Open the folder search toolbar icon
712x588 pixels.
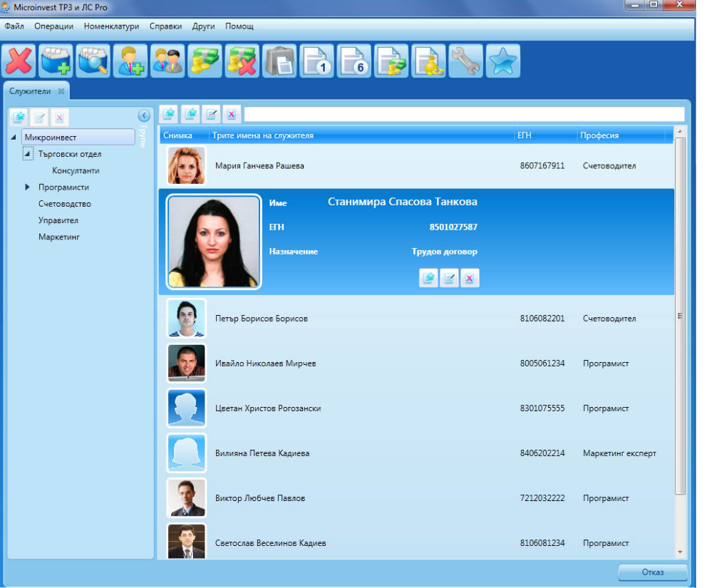(x=93, y=61)
